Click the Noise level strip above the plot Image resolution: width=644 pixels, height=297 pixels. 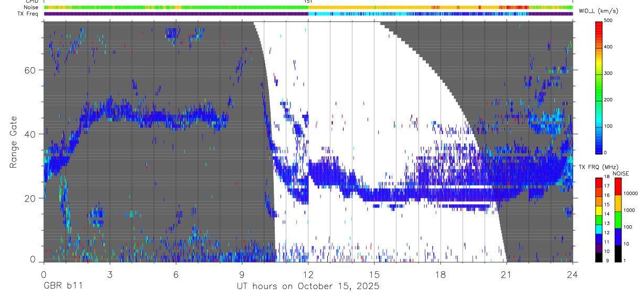coord(308,7)
